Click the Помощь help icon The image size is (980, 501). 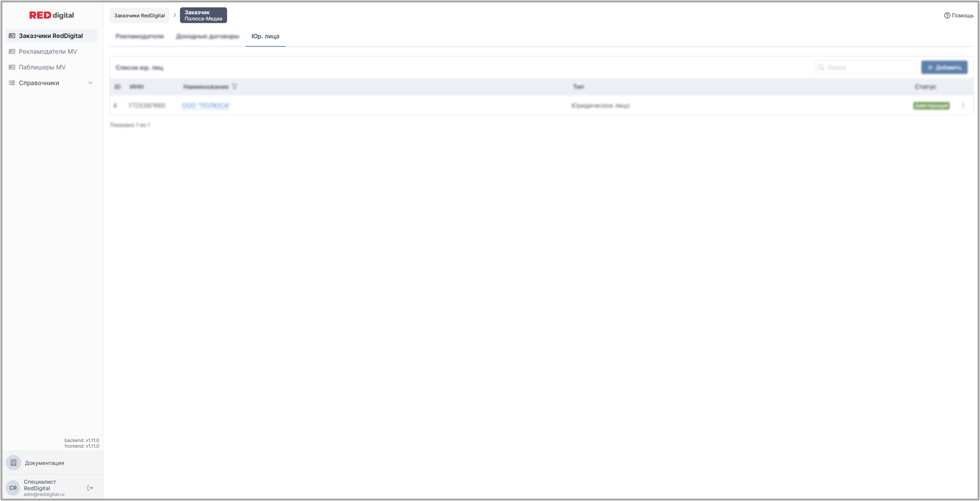(x=947, y=16)
